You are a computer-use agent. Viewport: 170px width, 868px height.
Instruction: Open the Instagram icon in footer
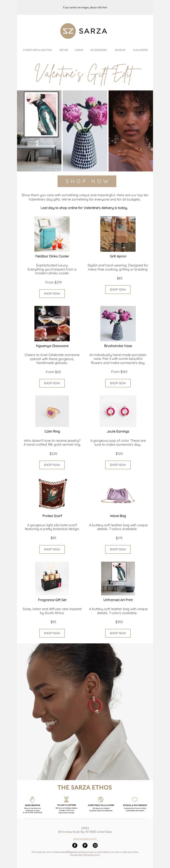(95, 845)
